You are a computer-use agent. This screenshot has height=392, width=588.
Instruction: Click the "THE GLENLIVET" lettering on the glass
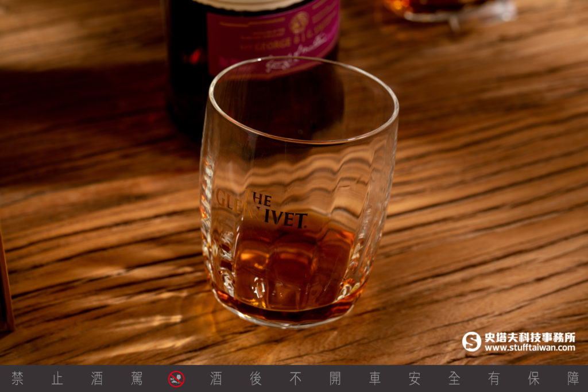261,208
